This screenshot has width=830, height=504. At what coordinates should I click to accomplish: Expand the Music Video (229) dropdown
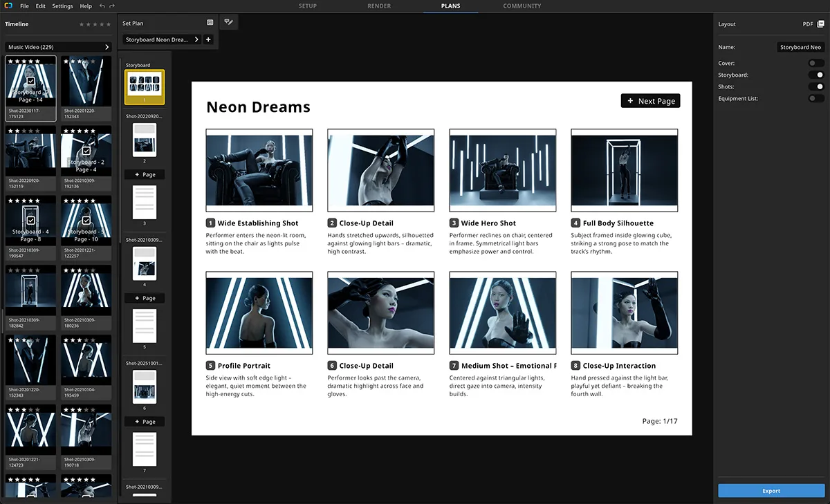[x=58, y=47]
